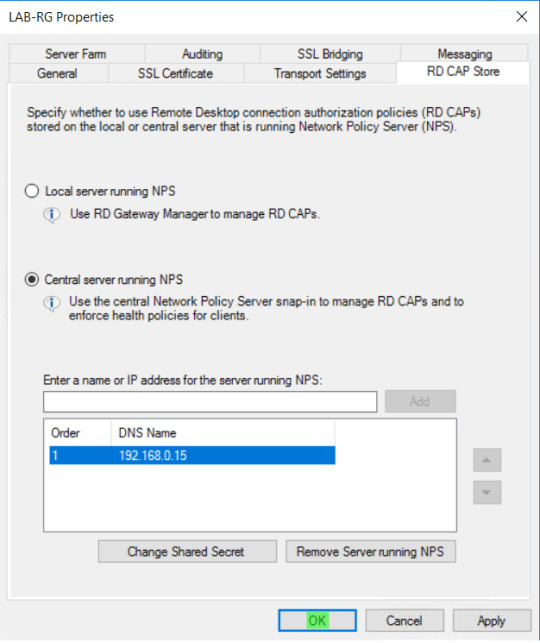Switch to the Auditing tab
The height and width of the screenshot is (643, 540).
[202, 54]
